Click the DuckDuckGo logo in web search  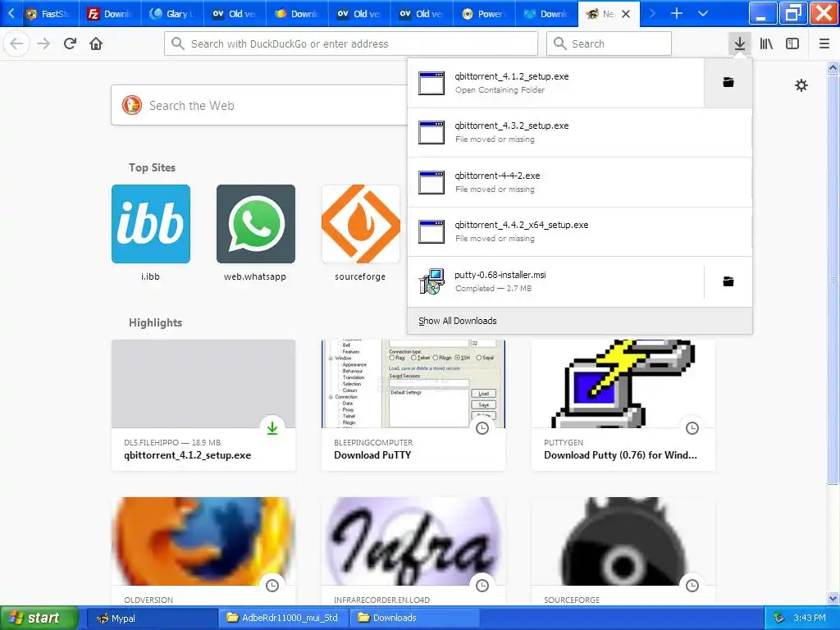pyautogui.click(x=131, y=106)
